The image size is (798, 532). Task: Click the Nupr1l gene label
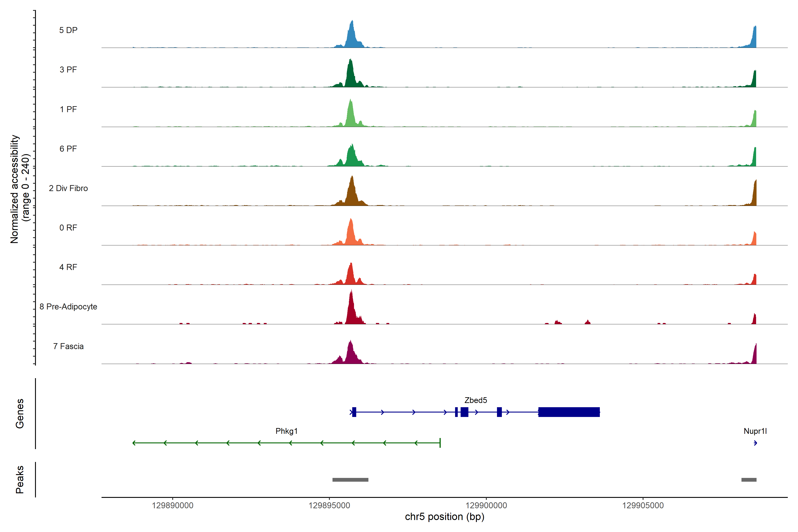(x=755, y=431)
